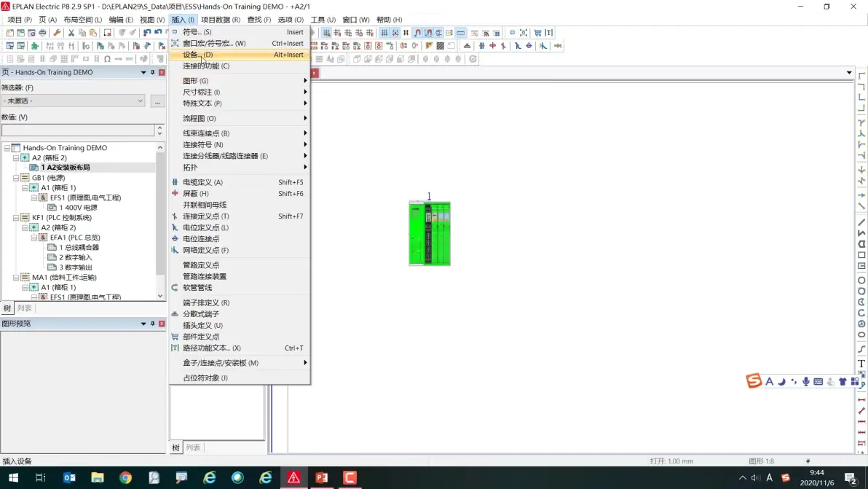Collapse the MA1 (给料工件运输) node
The width and height of the screenshot is (868, 489).
[x=16, y=278]
